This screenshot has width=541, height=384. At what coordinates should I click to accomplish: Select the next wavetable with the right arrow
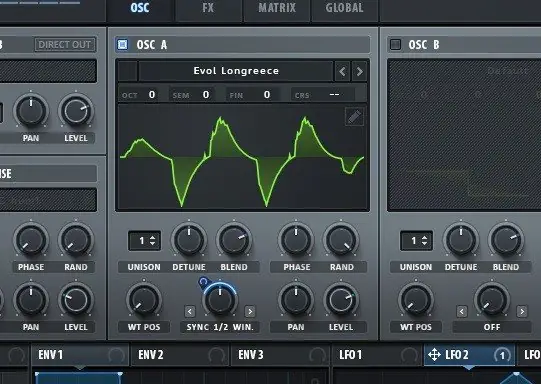pyautogui.click(x=360, y=71)
